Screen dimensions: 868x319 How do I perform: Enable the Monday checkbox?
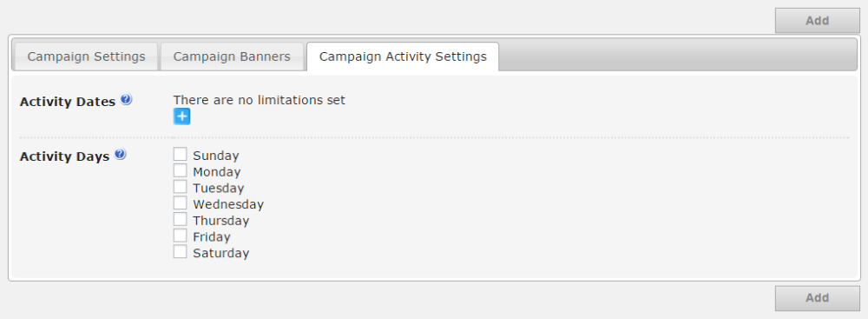180,171
